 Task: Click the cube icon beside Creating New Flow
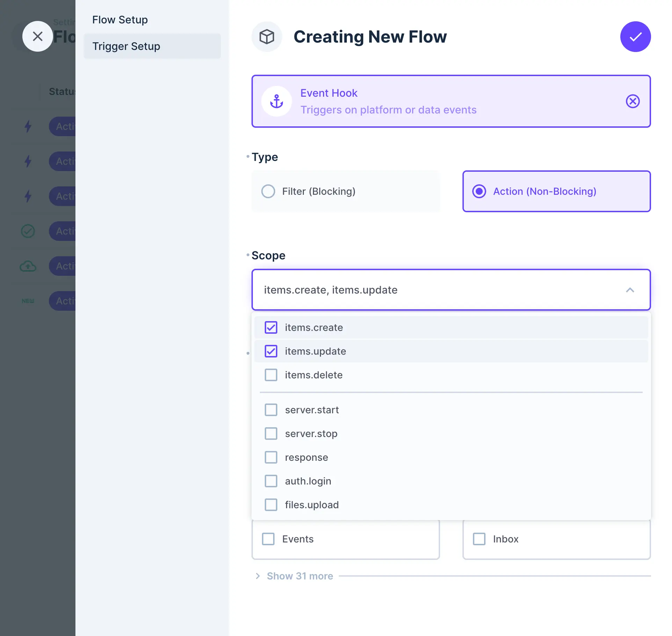(266, 37)
